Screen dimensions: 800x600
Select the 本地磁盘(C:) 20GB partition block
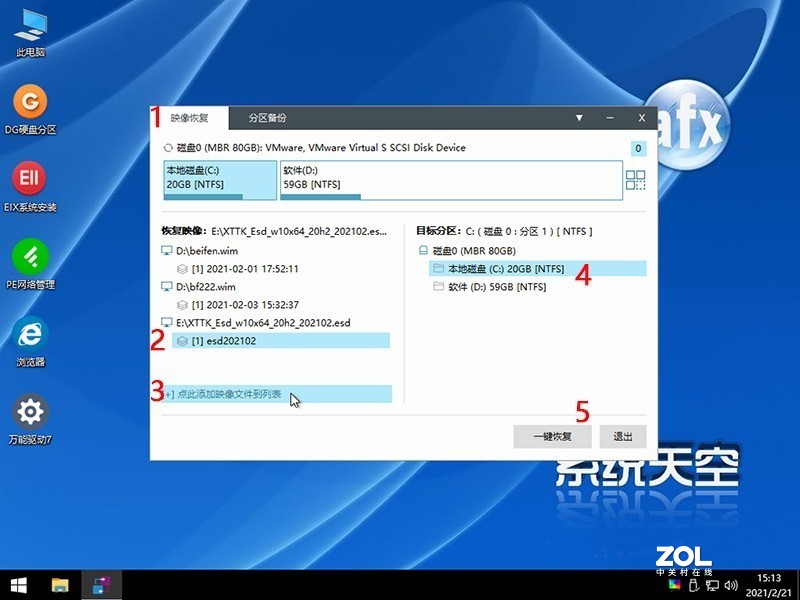[220, 180]
